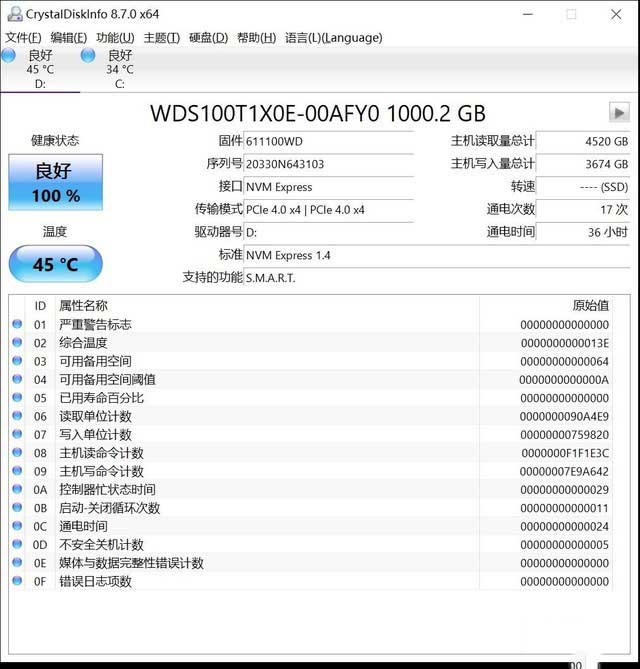Click the 良好 100% health status button
Screen dimensions: 640x669
(x=55, y=182)
